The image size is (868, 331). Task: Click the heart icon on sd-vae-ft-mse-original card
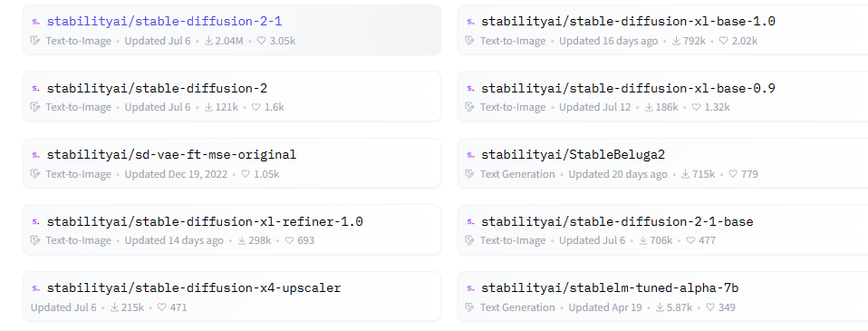[246, 174]
